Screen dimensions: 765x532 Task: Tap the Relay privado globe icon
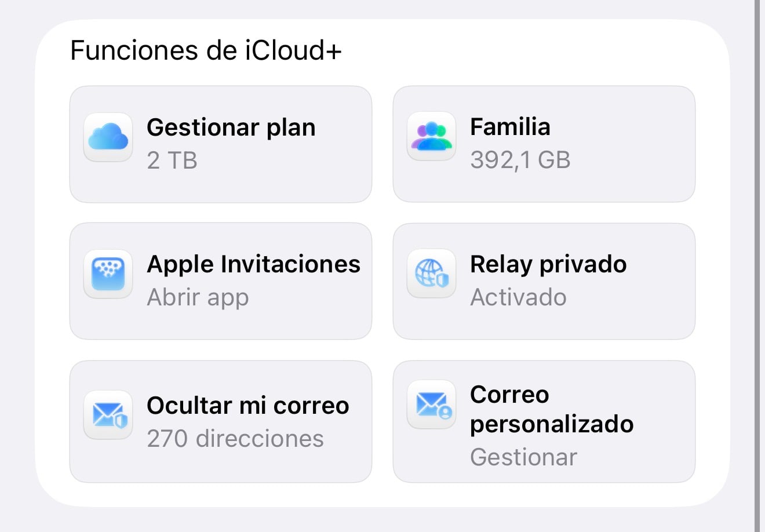[431, 274]
